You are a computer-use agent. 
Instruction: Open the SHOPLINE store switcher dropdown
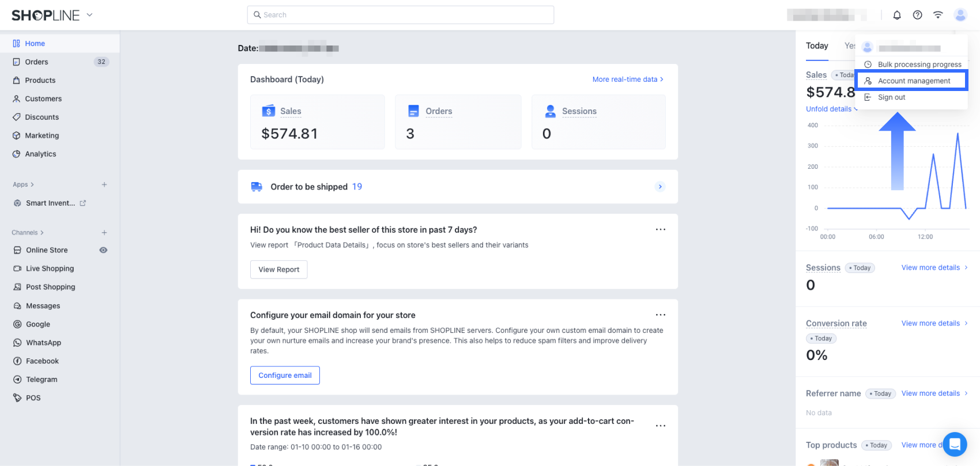[89, 15]
